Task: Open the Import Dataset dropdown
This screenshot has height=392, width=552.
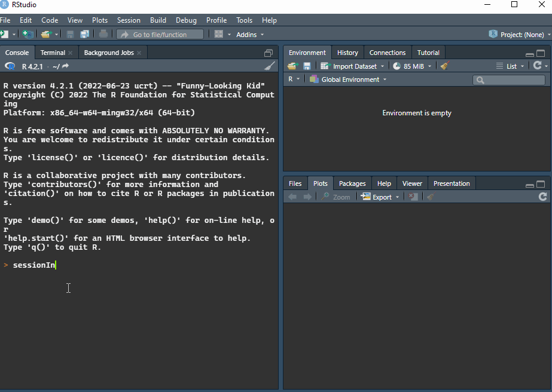Action: pos(352,66)
